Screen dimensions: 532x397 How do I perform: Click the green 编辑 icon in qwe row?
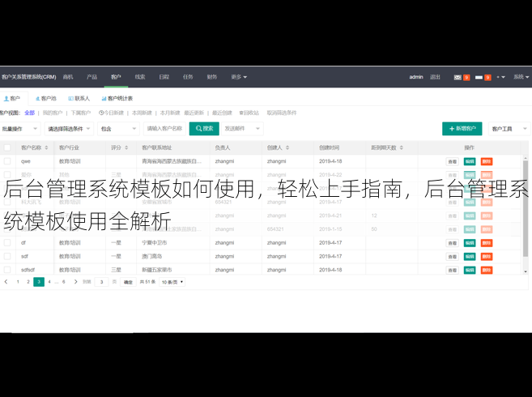tap(470, 162)
